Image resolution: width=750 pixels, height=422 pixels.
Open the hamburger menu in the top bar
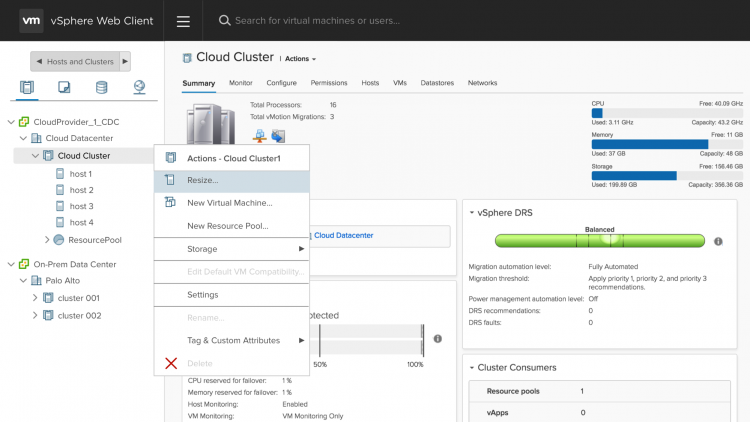[183, 21]
